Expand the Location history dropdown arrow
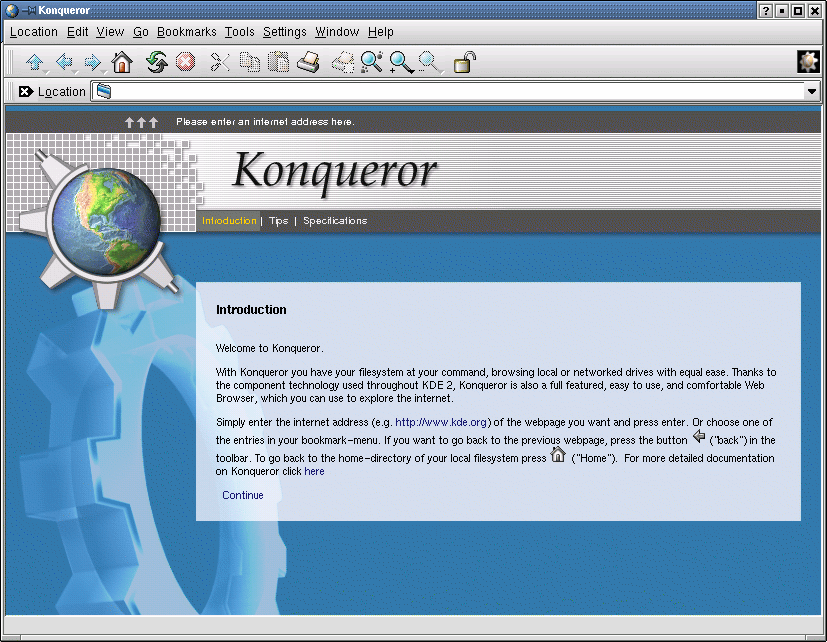The height and width of the screenshot is (642, 827). pyautogui.click(x=812, y=92)
